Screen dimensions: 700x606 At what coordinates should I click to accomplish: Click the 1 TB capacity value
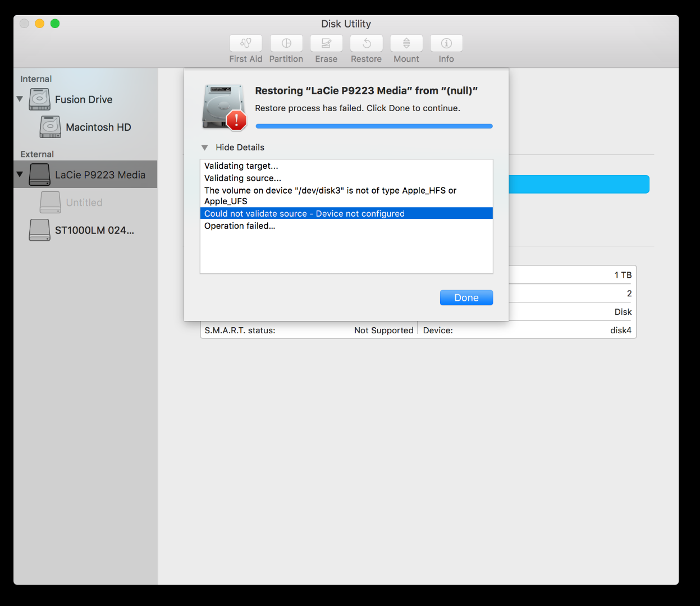tap(623, 275)
